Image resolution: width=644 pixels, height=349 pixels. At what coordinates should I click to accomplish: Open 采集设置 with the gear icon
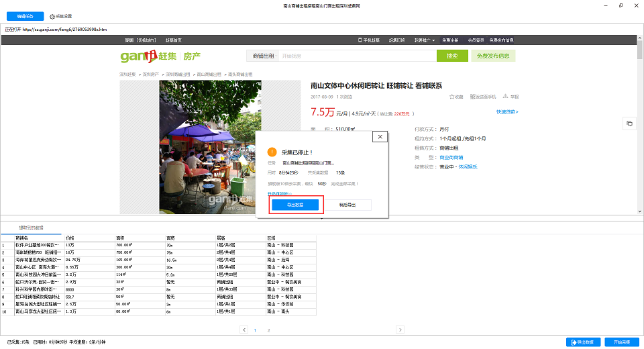pos(61,16)
